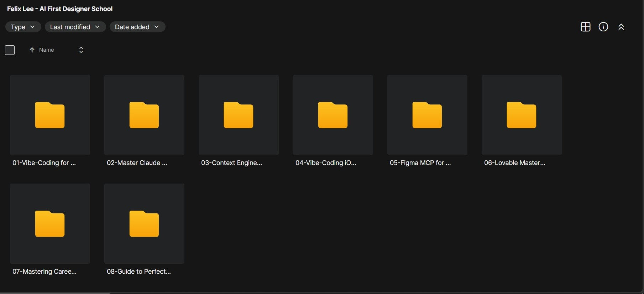644x294 pixels.
Task: Open the 03-Context Engine folder icon
Action: (239, 115)
